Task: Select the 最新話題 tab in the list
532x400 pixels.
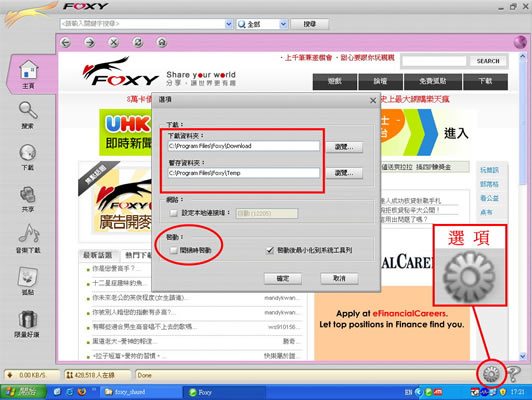Action: point(98,255)
